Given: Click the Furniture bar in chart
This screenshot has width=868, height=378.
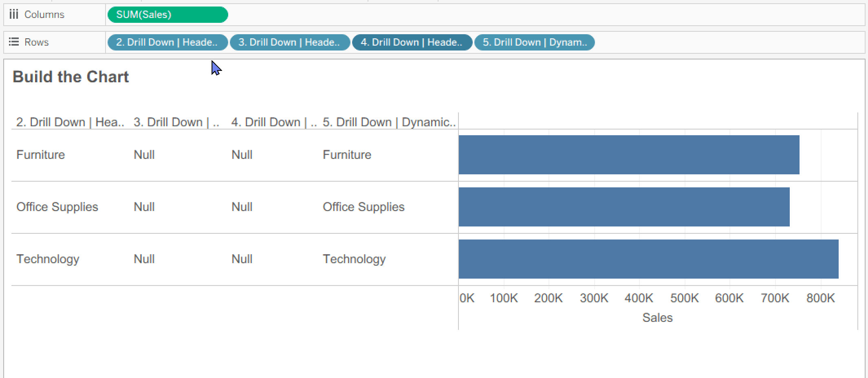Looking at the screenshot, I should pos(629,155).
